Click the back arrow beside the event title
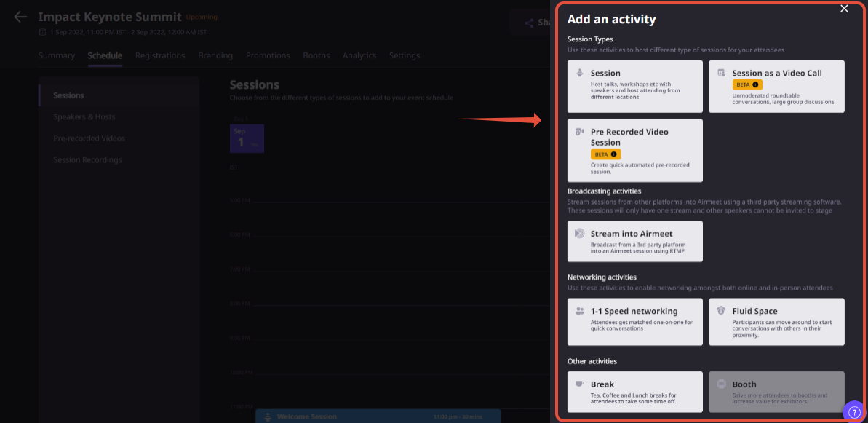This screenshot has height=423, width=868. 20,17
